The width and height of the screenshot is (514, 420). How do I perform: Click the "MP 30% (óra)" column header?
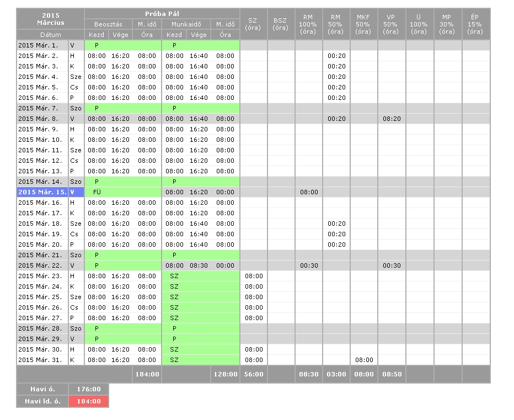pyautogui.click(x=447, y=24)
